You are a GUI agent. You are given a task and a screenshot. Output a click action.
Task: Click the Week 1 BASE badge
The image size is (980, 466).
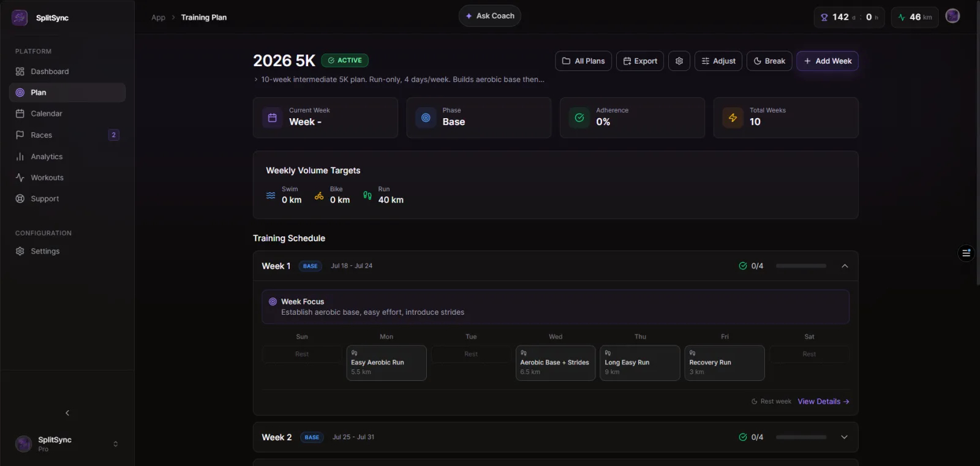[311, 266]
